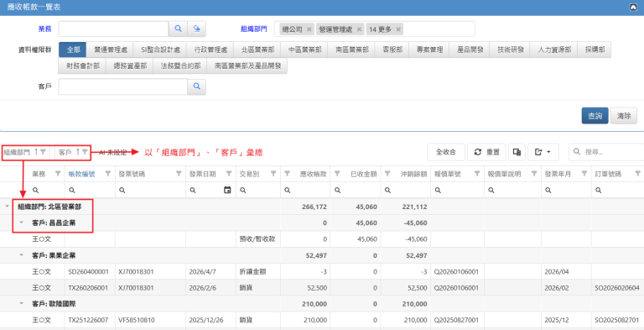This screenshot has width=644, height=330.
Task: Click the filter icon in 交易別 column header
Action: [x=274, y=174]
